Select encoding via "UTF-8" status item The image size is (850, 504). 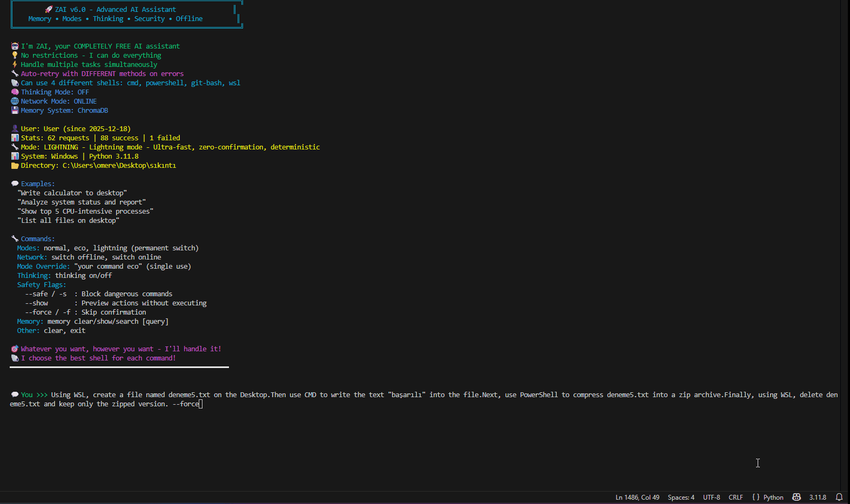(711, 498)
